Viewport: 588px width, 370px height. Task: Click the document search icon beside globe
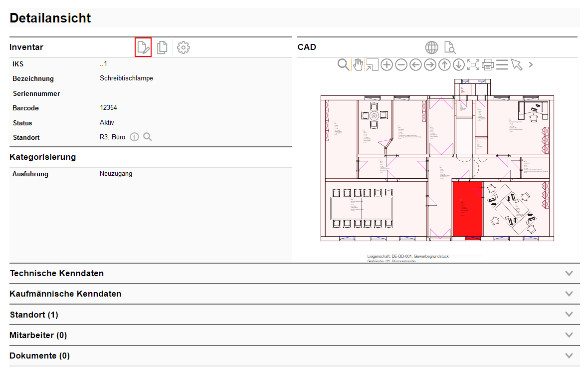(450, 47)
